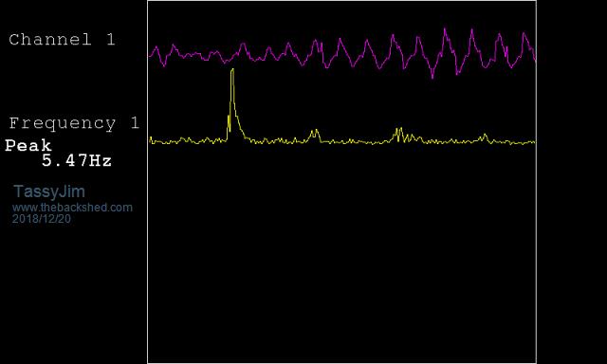Click empty black plot area below spectrum

click(x=341, y=251)
